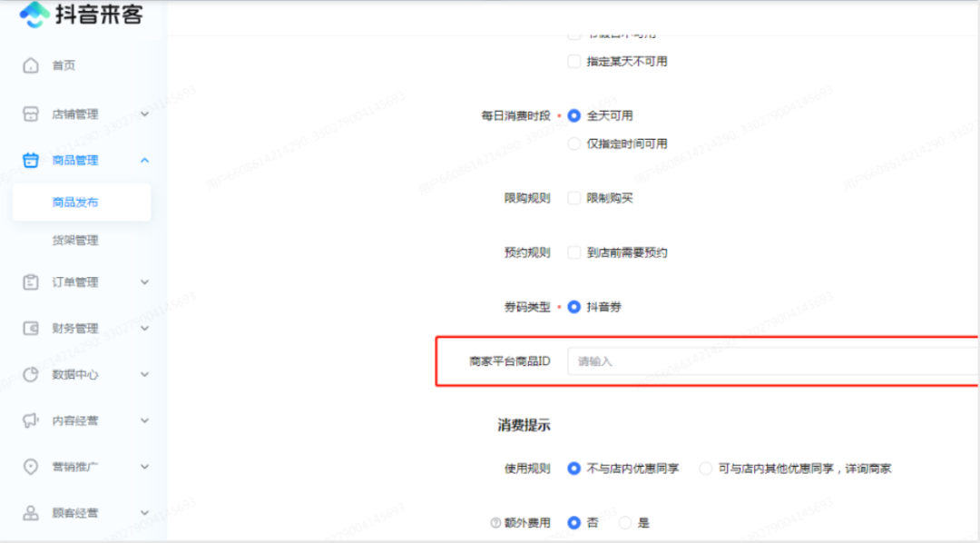Click the 顾客经营 person icon
Image resolution: width=980 pixels, height=543 pixels.
click(x=31, y=513)
